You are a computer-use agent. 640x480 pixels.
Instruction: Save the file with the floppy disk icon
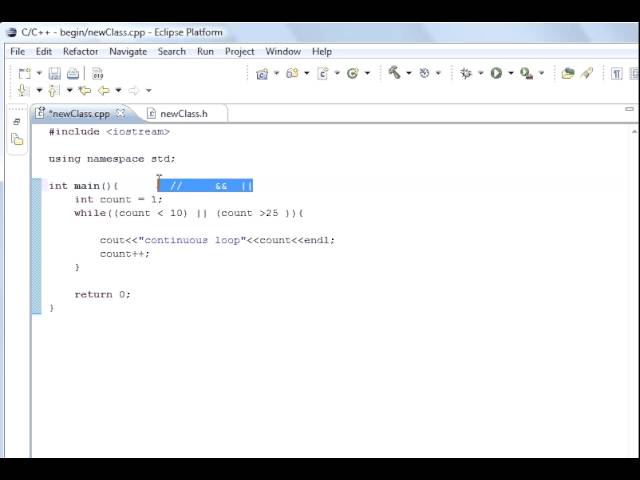pyautogui.click(x=54, y=73)
